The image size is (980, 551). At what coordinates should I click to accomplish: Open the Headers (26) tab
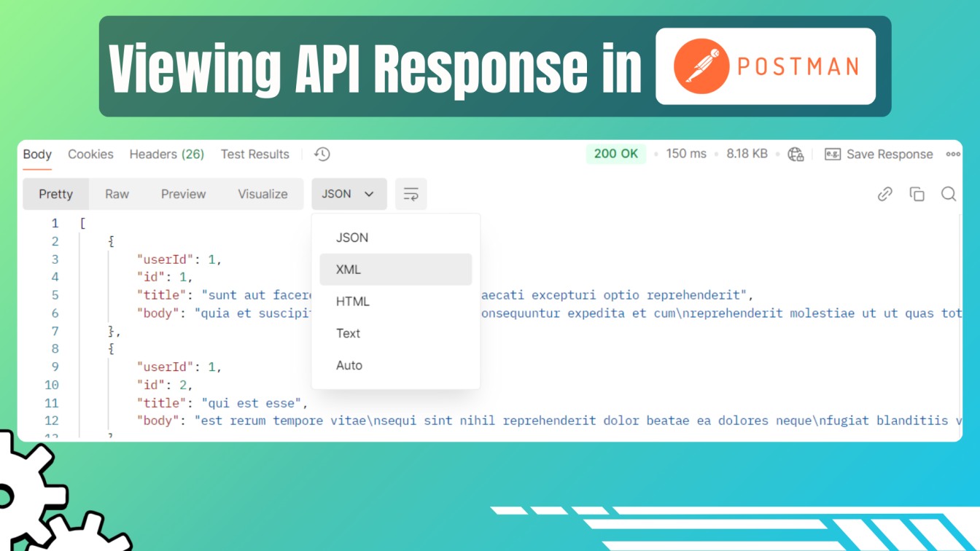pyautogui.click(x=166, y=154)
